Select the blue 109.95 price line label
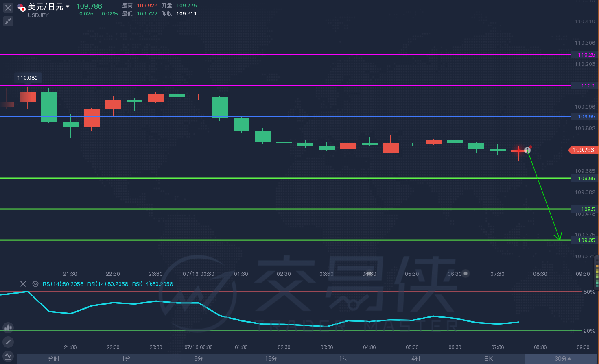Screen dimensions: 599x364 pyautogui.click(x=586, y=117)
